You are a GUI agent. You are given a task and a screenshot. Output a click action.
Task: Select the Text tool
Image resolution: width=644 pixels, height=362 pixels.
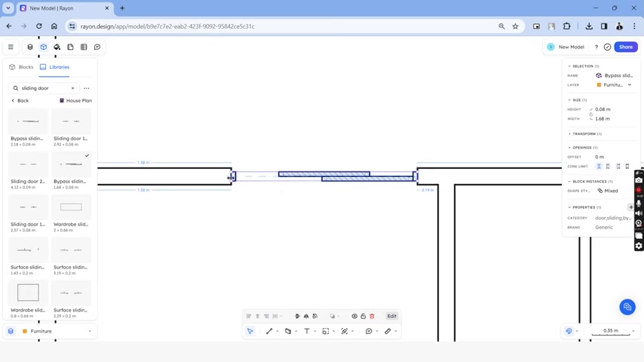tap(307, 331)
